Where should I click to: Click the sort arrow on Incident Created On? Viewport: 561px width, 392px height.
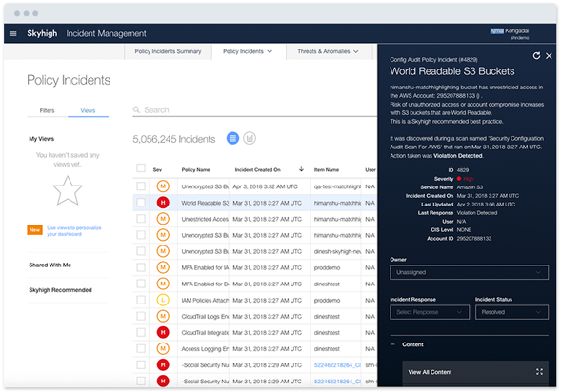click(301, 168)
